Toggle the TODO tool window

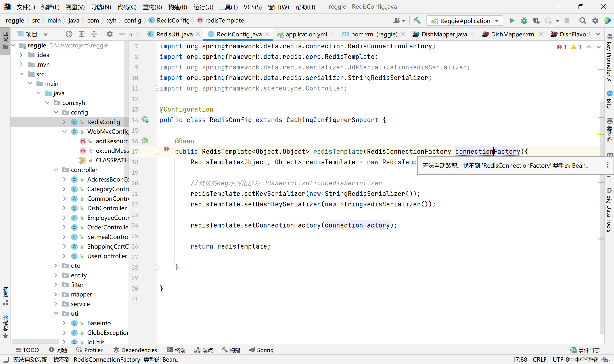(27, 350)
